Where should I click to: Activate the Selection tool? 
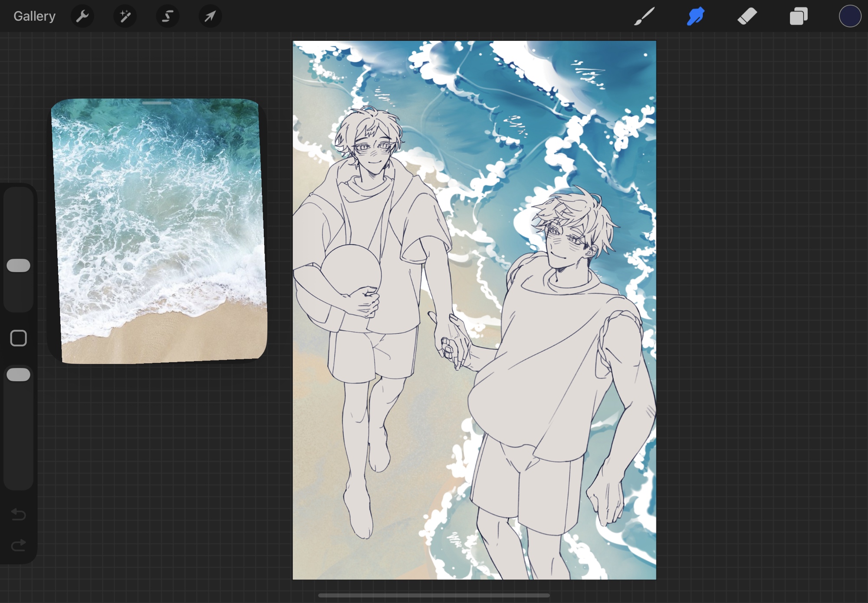(x=168, y=16)
